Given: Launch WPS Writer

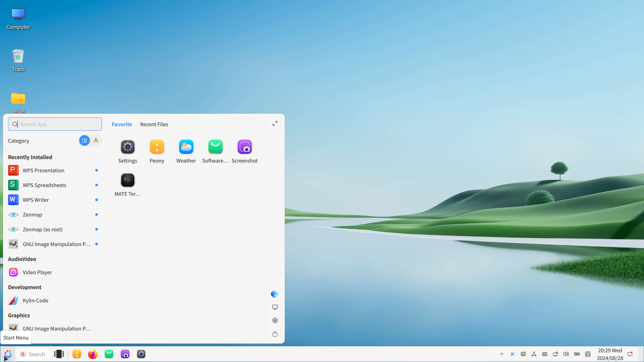Looking at the screenshot, I should 54,200.
